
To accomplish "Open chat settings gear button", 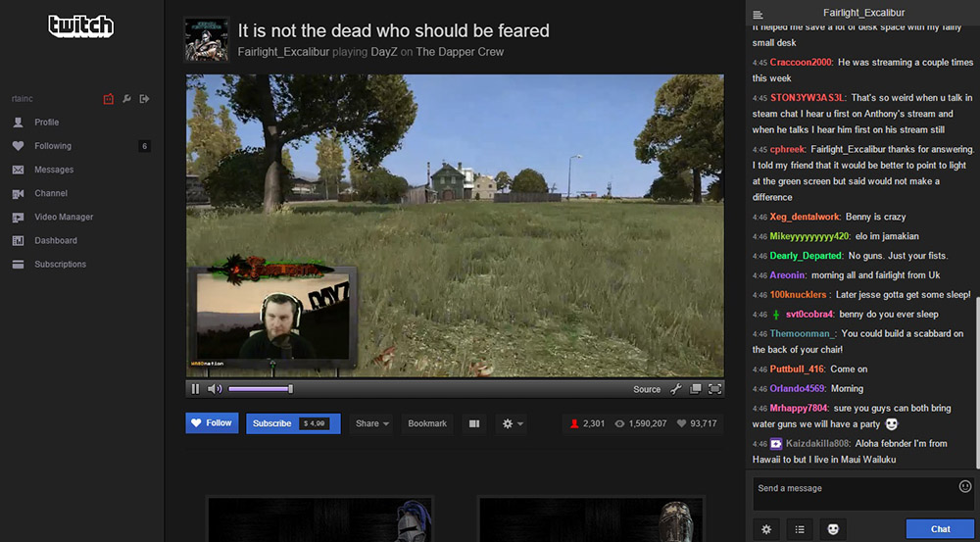I will point(766,529).
